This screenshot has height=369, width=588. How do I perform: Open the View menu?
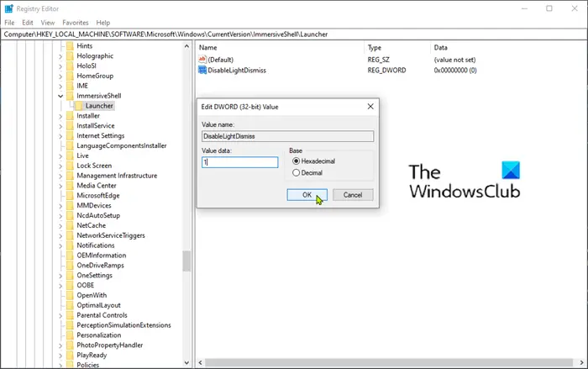pos(48,23)
